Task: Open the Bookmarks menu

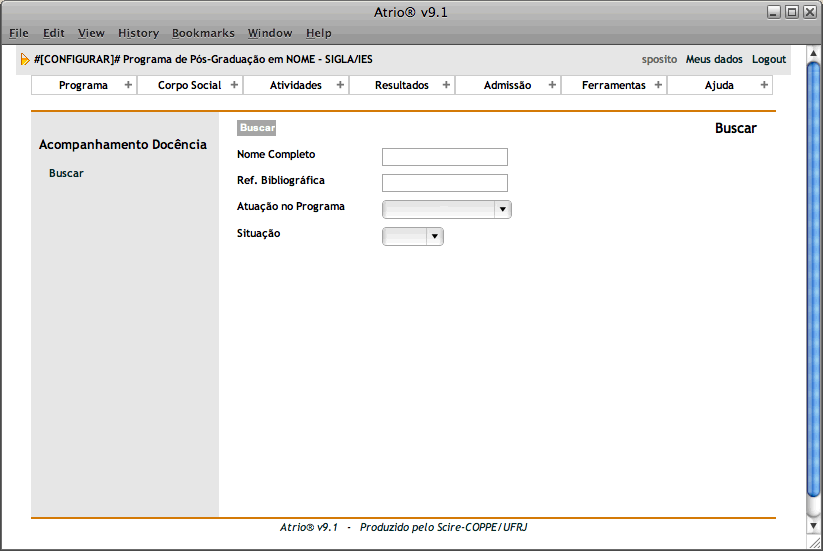Action: [x=203, y=33]
